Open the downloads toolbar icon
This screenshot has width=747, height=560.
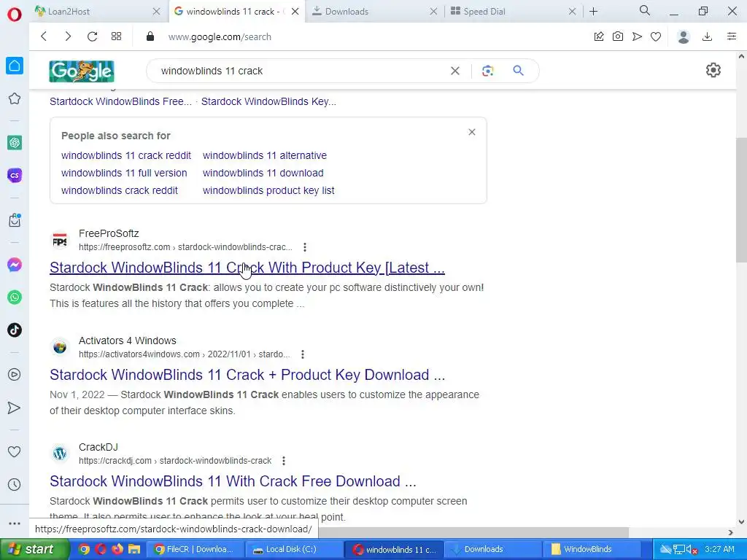tap(708, 36)
